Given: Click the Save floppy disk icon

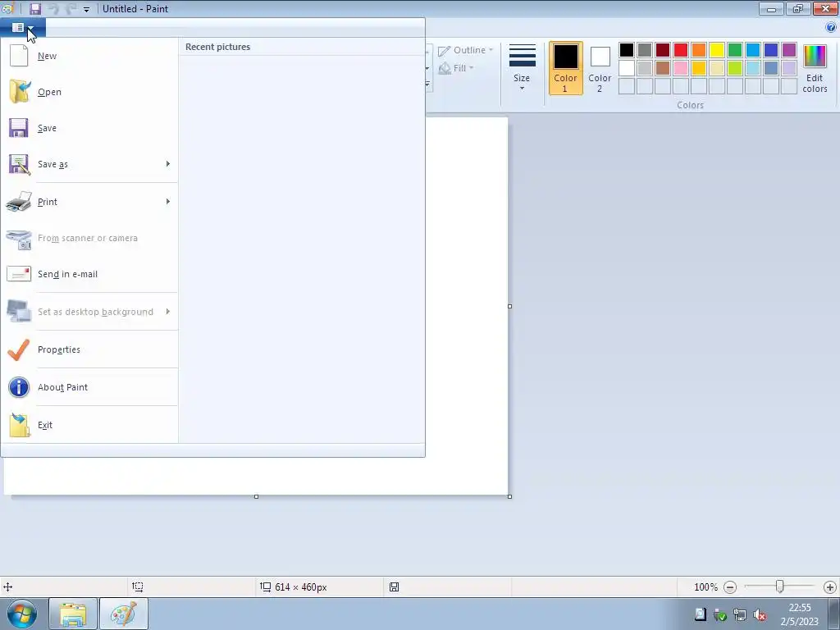Looking at the screenshot, I should (x=19, y=127).
